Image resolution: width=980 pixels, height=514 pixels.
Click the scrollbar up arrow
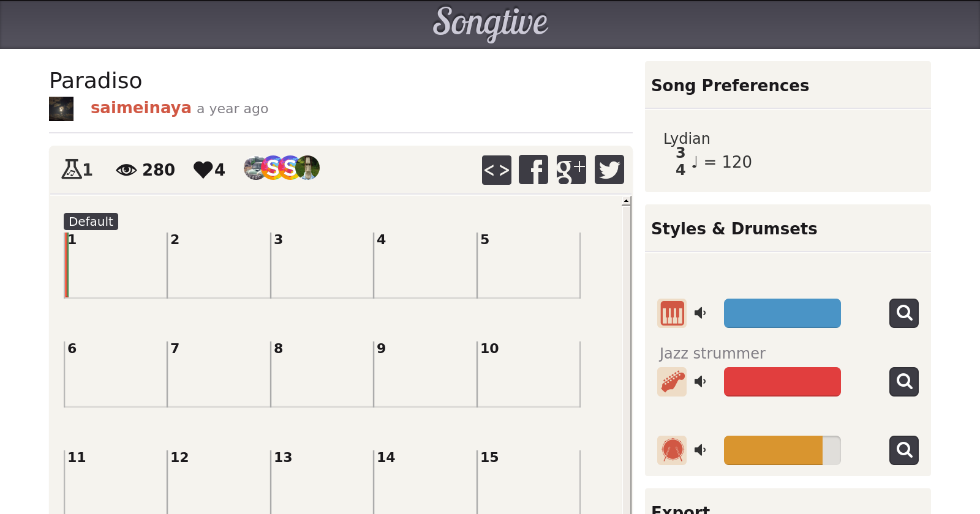point(626,201)
